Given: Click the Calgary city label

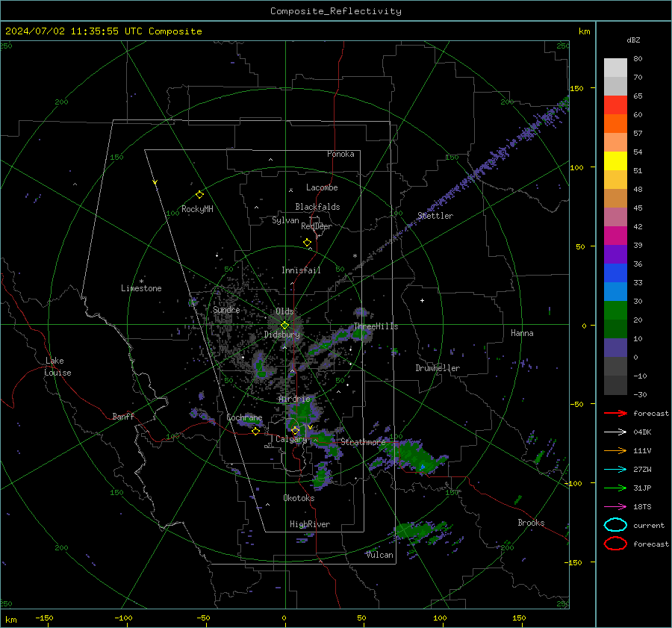Looking at the screenshot, I should point(291,439).
